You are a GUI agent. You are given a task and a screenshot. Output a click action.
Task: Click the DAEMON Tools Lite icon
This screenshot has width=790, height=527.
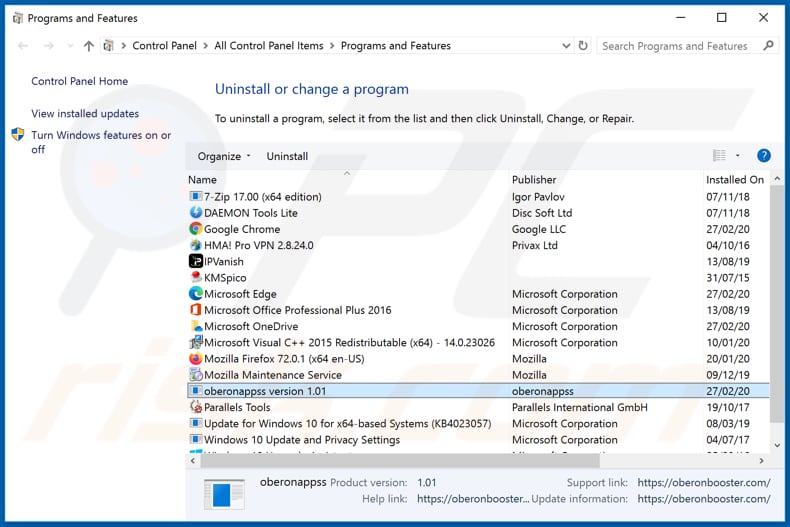tap(195, 213)
